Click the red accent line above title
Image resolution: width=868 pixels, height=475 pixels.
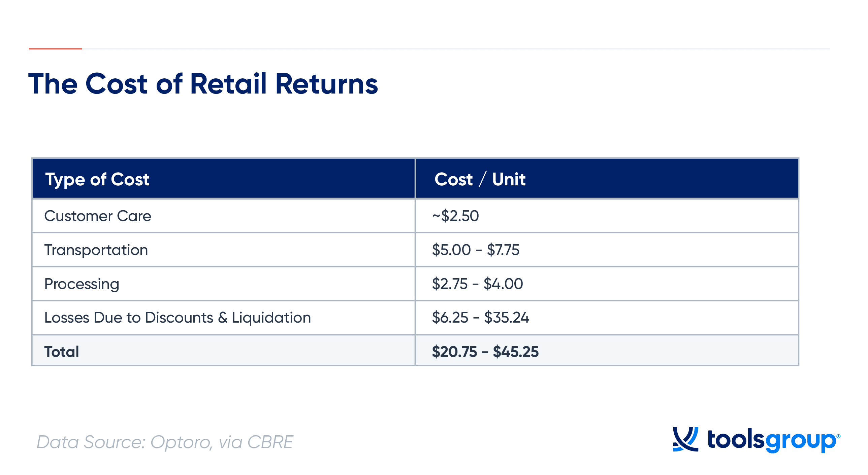click(x=55, y=49)
